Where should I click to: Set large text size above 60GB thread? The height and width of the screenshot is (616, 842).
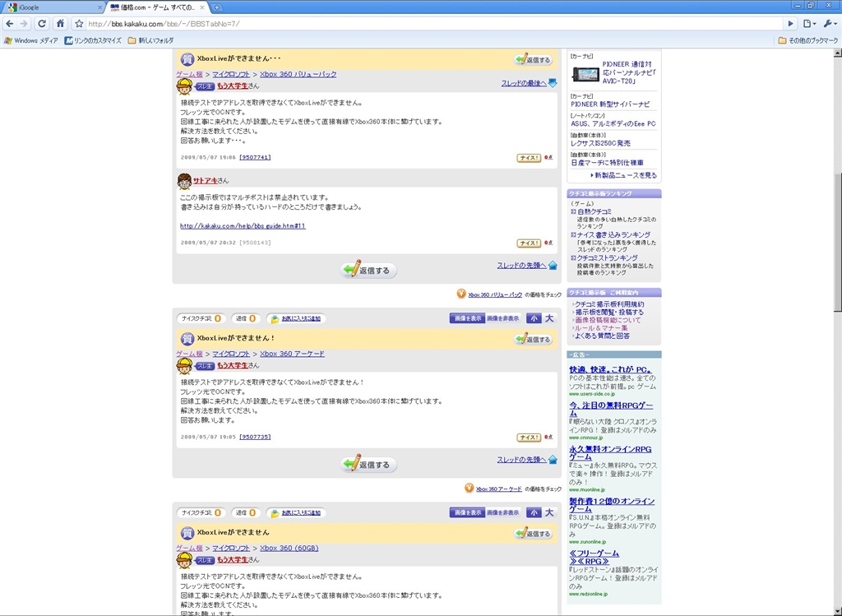(549, 513)
